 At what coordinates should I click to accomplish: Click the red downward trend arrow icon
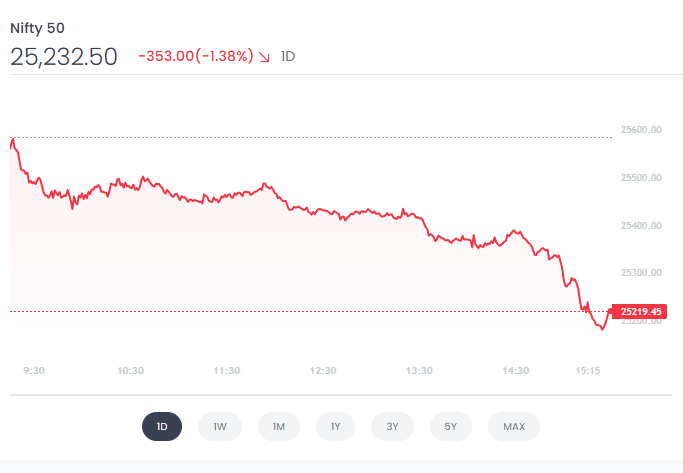pyautogui.click(x=264, y=57)
